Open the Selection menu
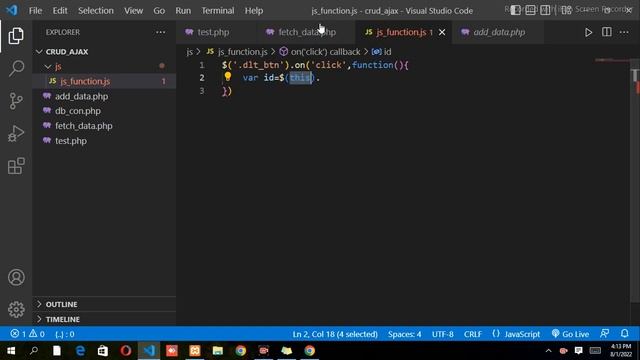 (96, 11)
